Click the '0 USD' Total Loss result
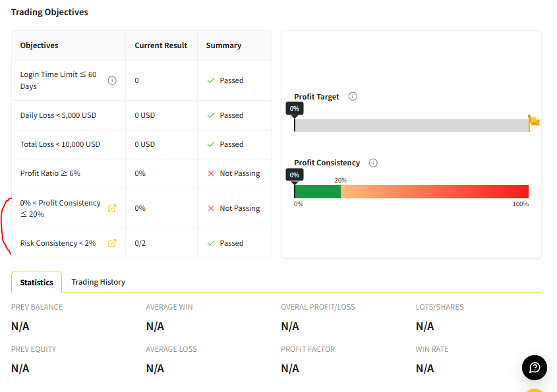 (x=145, y=144)
